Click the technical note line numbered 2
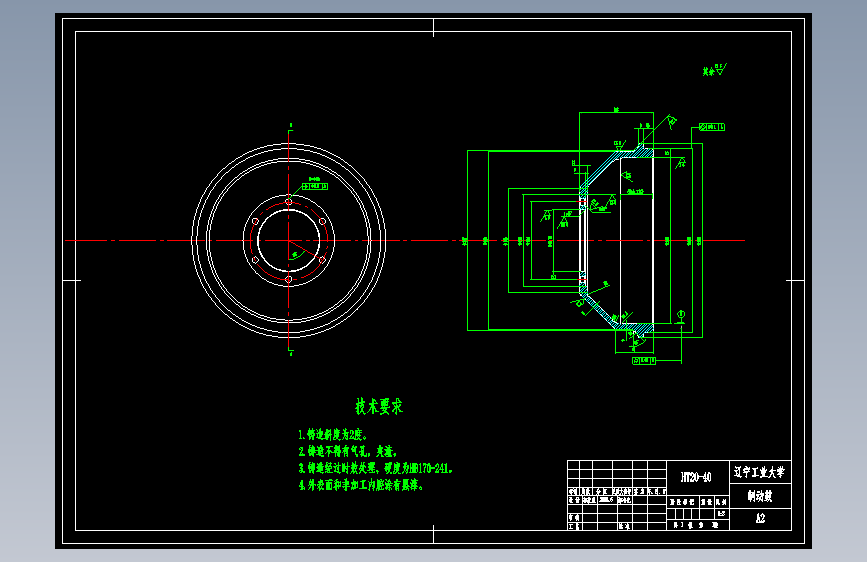 click(x=348, y=452)
